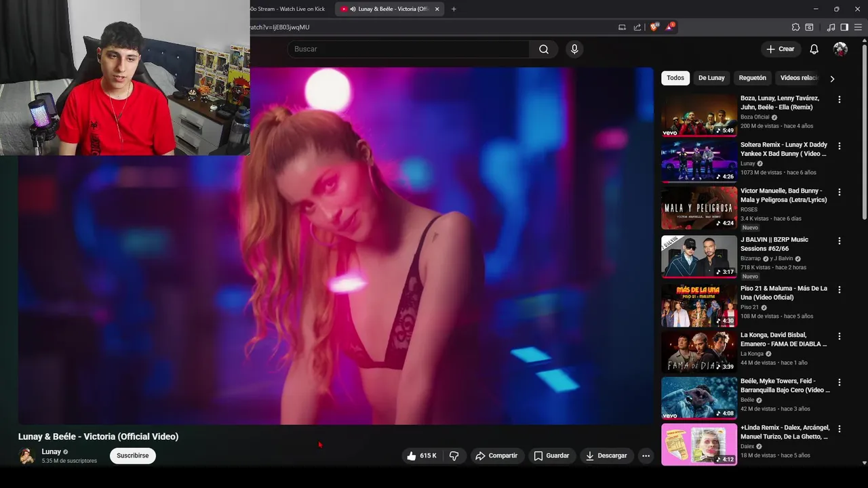This screenshot has width=868, height=488.
Task: Open the media control music note icon
Action: (x=831, y=27)
